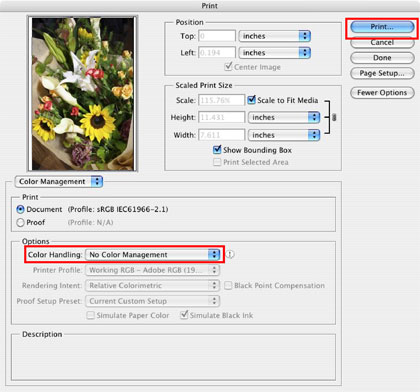The image size is (420, 392).
Task: Toggle Simulate Paper Color checkbox
Action: 90,315
